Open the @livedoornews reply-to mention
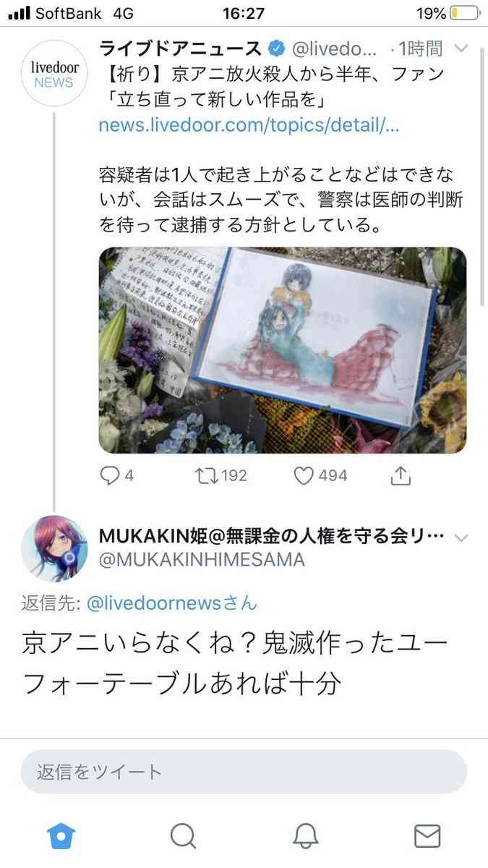The width and height of the screenshot is (488, 868). 171,603
